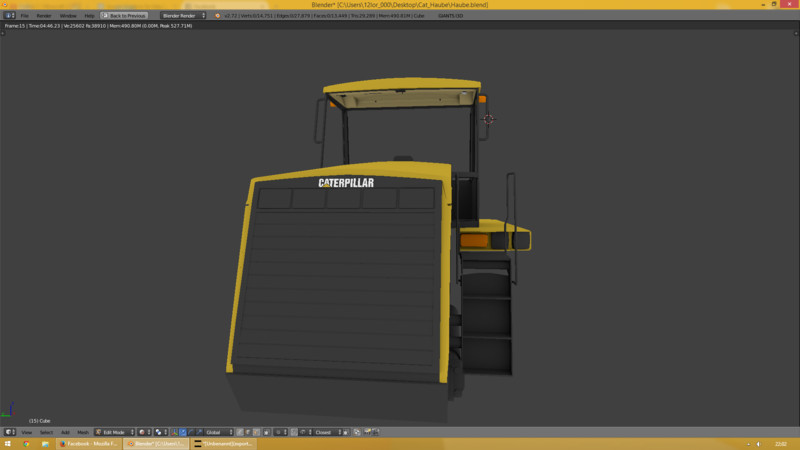The image size is (800, 450).
Task: Select the scale manipulator icon
Action: pyautogui.click(x=199, y=432)
